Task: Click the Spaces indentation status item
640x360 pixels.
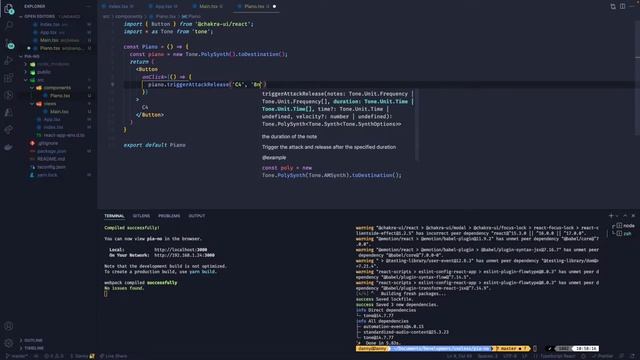Action: pyautogui.click(x=487, y=356)
